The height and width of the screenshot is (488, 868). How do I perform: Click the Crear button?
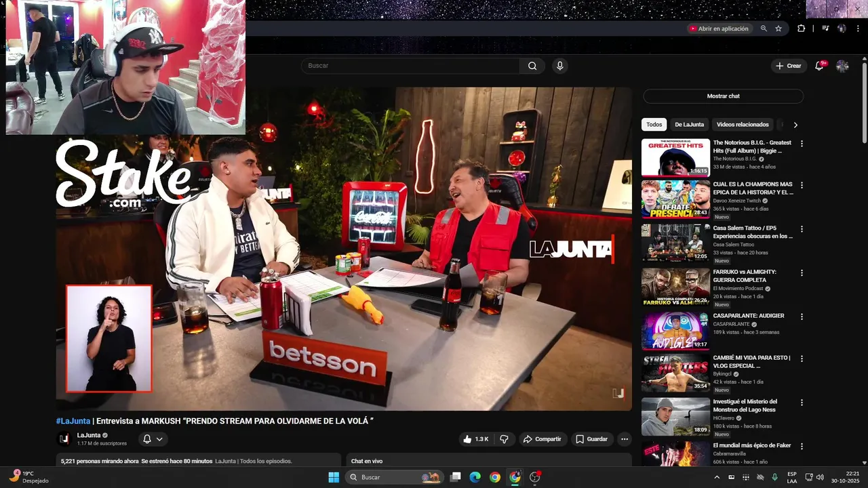click(788, 66)
